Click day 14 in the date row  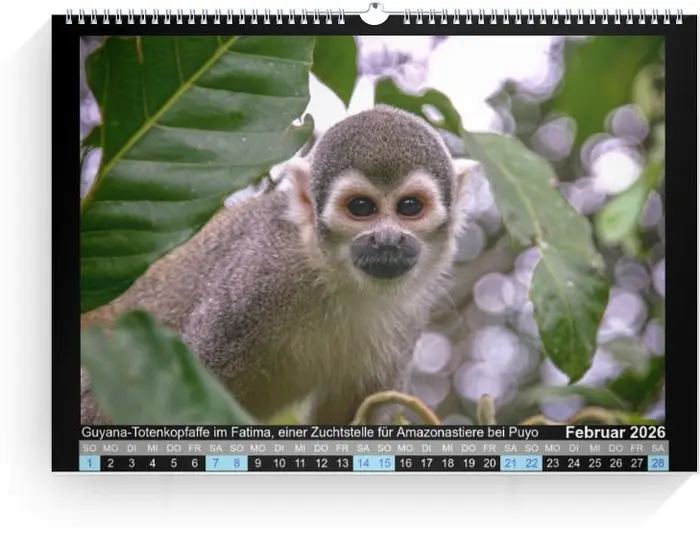pos(363,463)
